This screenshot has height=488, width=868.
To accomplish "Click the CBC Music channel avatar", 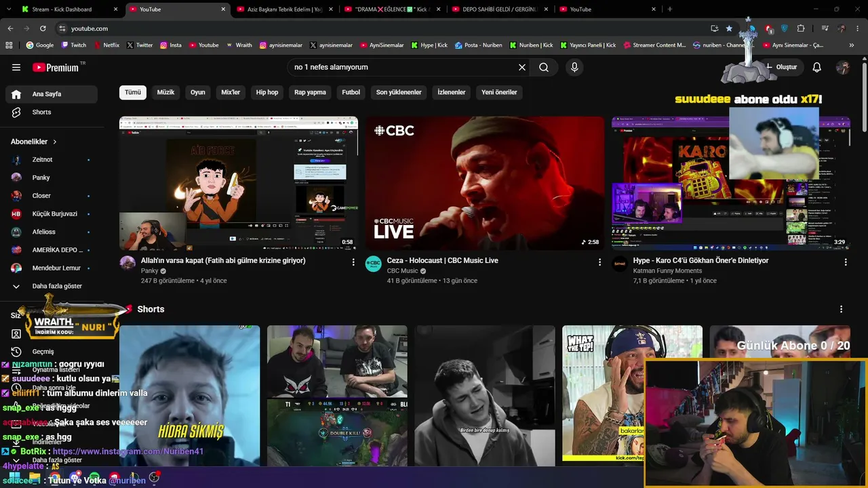I will (x=374, y=264).
